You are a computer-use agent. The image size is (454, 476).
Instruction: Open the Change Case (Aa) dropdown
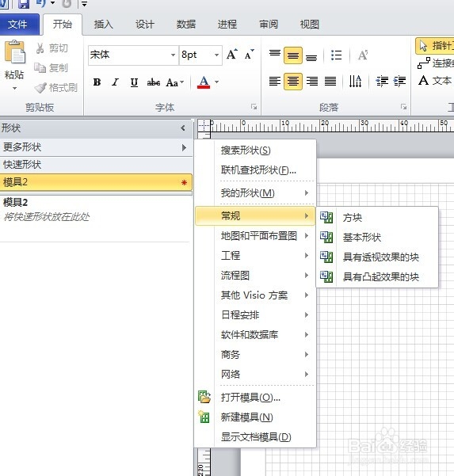175,82
